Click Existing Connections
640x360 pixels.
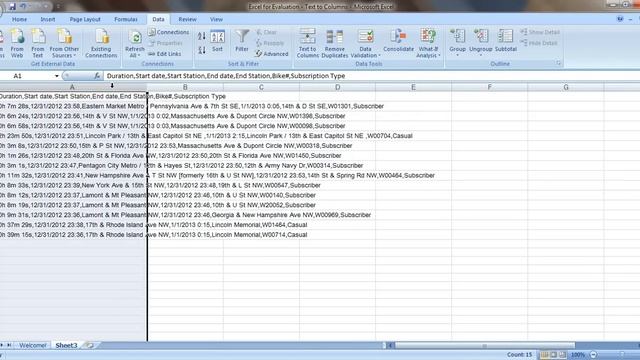[x=101, y=43]
